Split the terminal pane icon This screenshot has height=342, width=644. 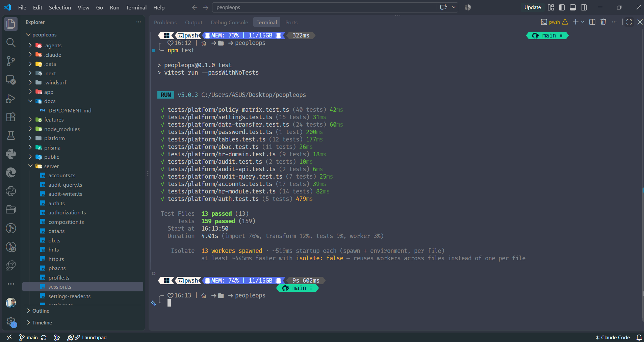592,22
